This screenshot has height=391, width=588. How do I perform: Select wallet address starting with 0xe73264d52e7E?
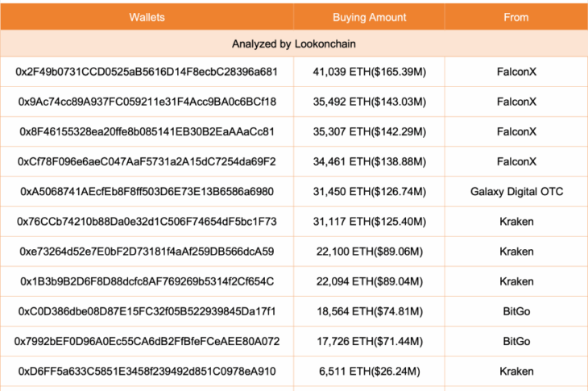click(x=147, y=252)
